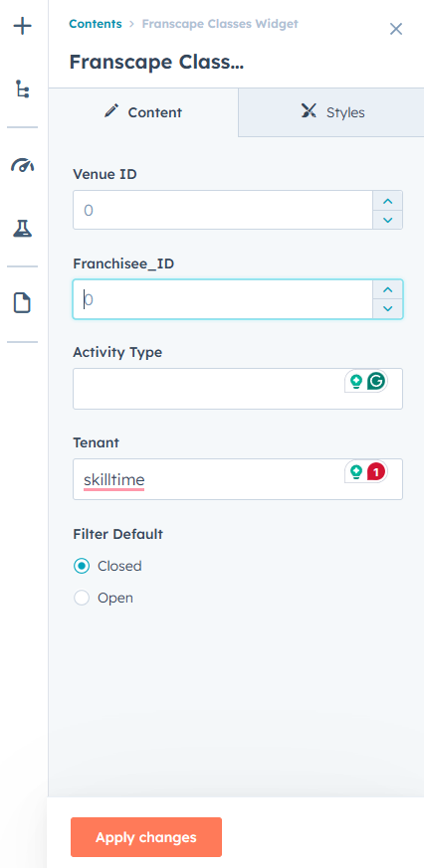Click the plus add-module icon in sidebar

tap(23, 26)
